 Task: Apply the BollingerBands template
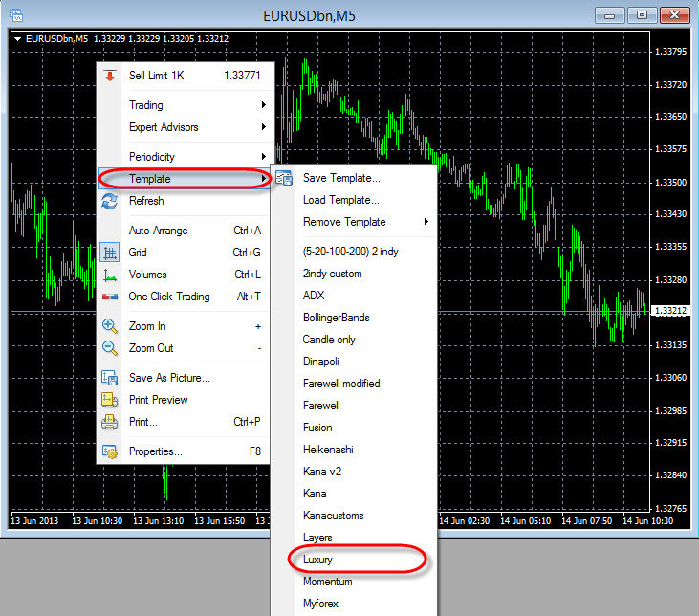pos(354,318)
